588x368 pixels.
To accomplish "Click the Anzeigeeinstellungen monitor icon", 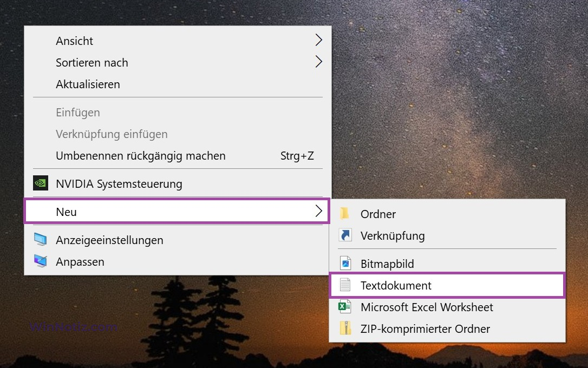I will (41, 240).
